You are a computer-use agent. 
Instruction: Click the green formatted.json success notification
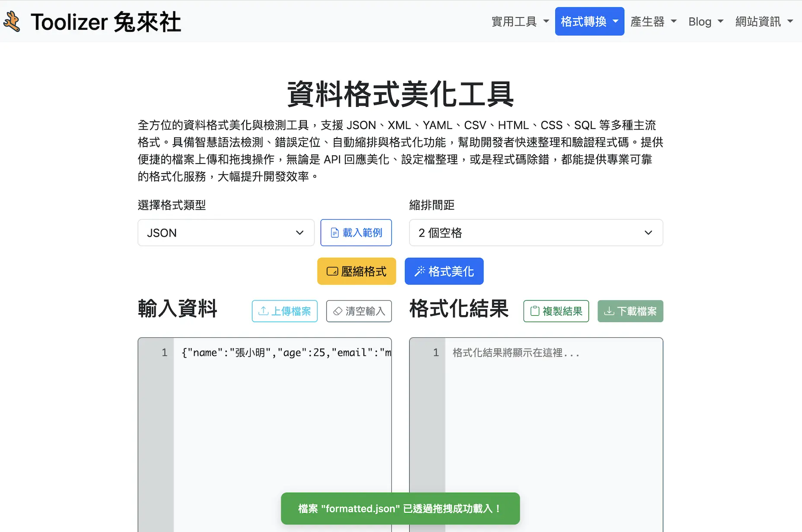400,508
